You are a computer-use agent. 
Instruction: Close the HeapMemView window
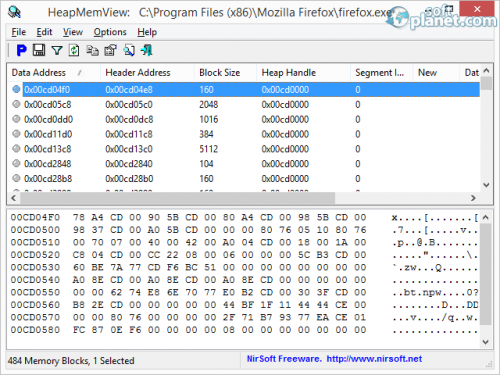477,8
